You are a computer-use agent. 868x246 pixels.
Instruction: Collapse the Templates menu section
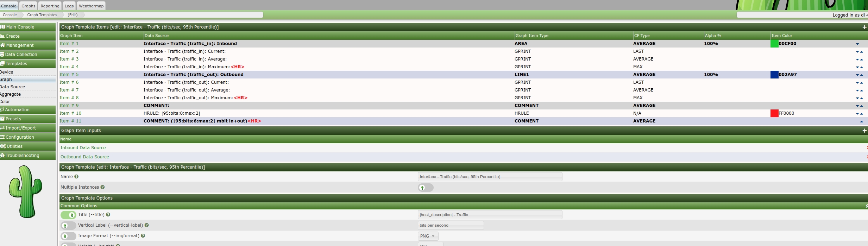pos(28,64)
